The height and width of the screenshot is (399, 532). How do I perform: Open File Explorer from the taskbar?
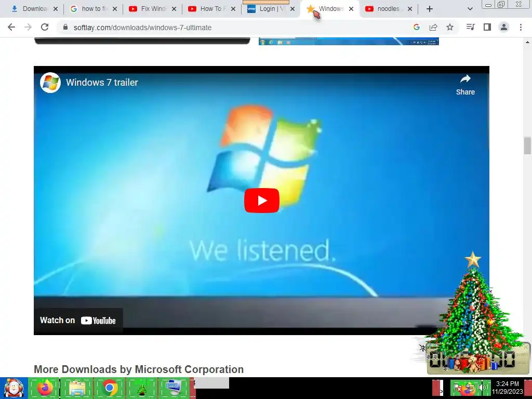point(77,388)
